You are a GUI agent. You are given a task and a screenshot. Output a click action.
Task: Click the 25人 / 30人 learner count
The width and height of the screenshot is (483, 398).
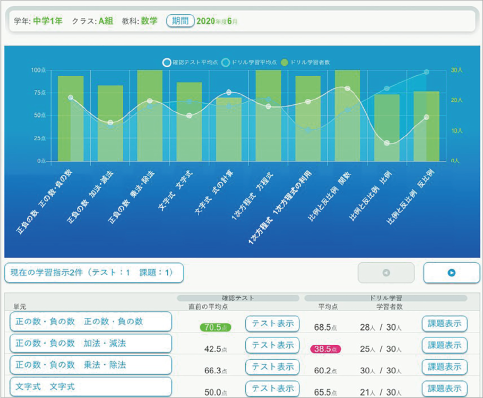click(381, 349)
